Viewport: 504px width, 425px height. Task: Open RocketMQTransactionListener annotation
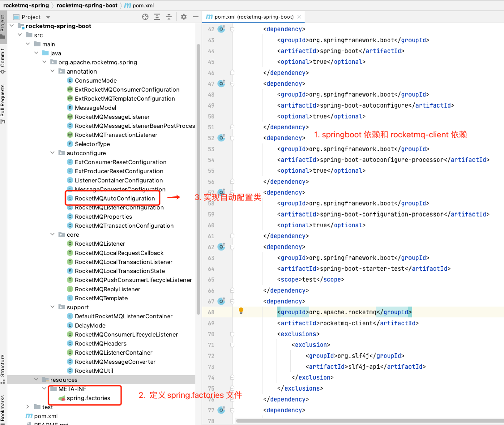[x=112, y=135]
